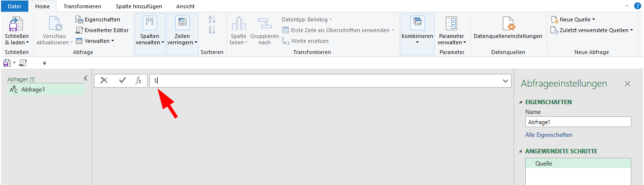The width and height of the screenshot is (644, 185).
Task: Collapse the EIGENSCHAFTEN section
Action: point(522,102)
